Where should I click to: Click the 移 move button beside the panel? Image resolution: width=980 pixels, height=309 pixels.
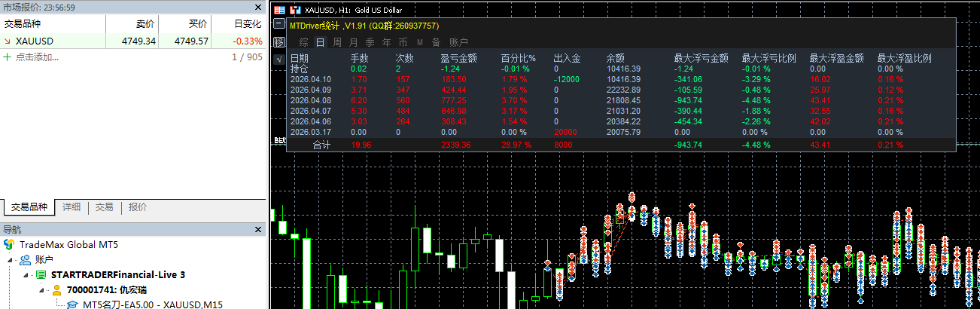coord(278,41)
